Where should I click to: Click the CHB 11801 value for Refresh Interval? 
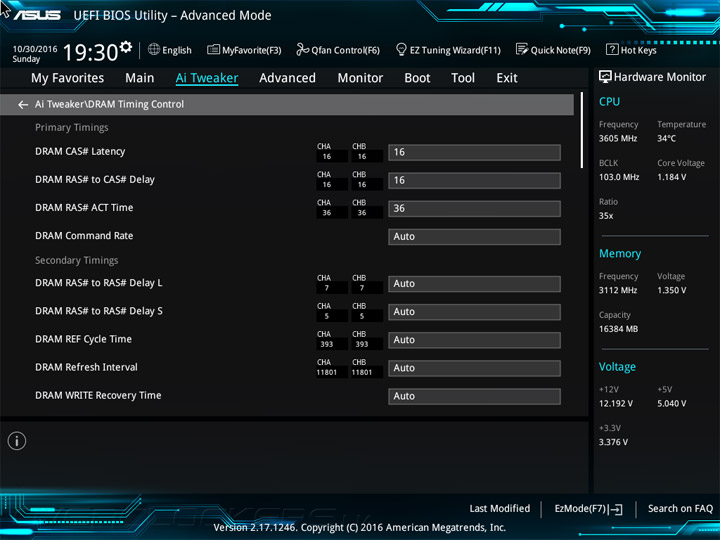click(x=362, y=372)
